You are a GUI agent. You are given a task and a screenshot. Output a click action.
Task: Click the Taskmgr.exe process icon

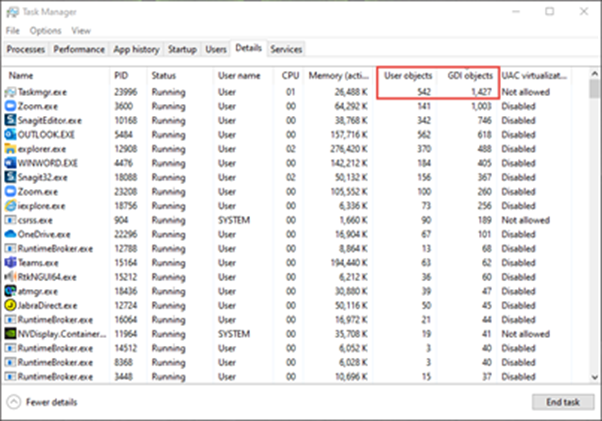pos(12,89)
